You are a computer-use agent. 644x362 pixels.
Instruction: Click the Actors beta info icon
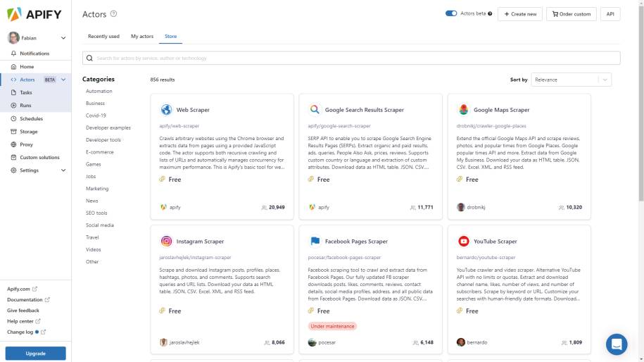(490, 13)
